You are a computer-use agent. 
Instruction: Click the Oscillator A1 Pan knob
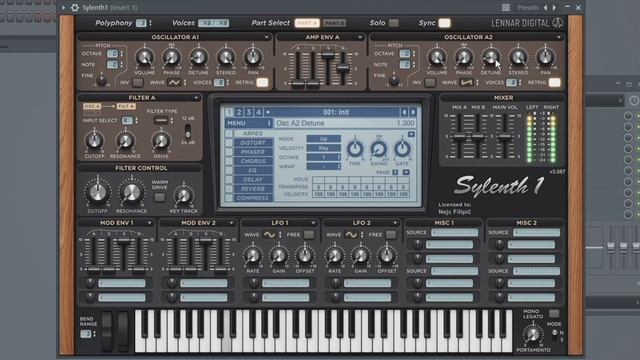pyautogui.click(x=253, y=58)
